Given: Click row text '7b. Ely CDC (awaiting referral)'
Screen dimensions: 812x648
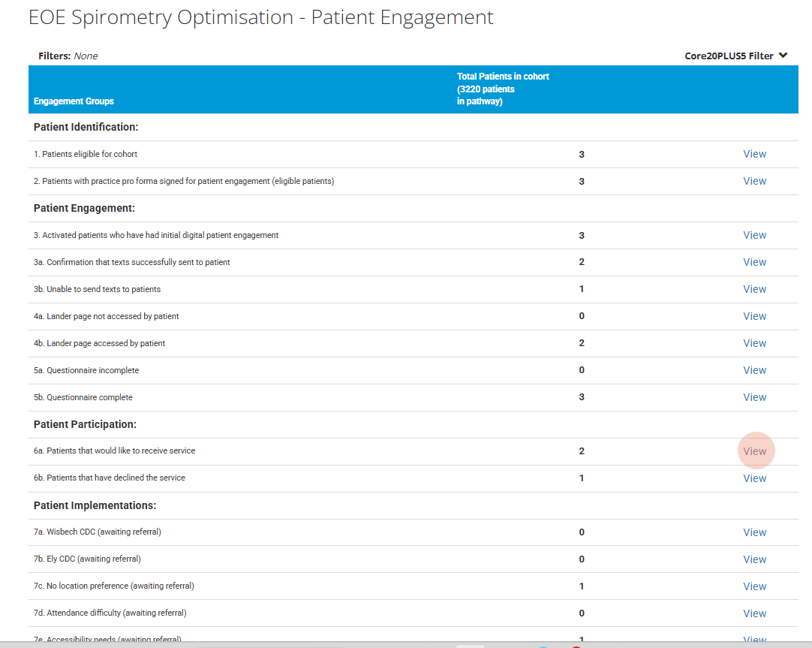Looking at the screenshot, I should (87, 559).
